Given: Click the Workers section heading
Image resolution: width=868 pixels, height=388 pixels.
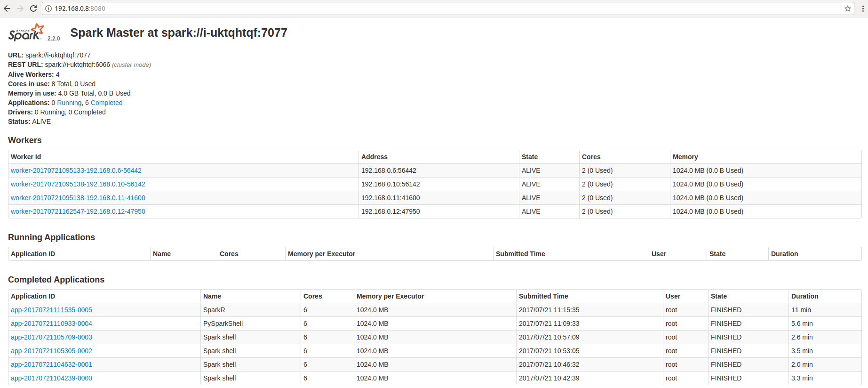Looking at the screenshot, I should [25, 140].
